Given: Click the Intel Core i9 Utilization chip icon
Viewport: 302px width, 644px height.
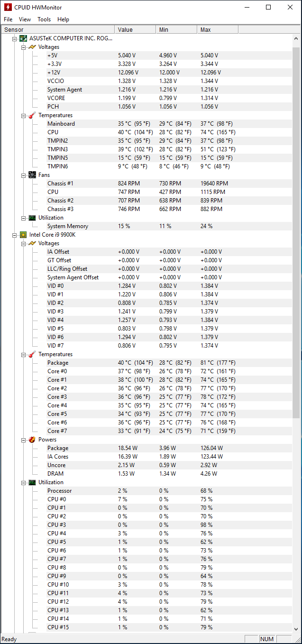Looking at the screenshot, I should (x=32, y=482).
